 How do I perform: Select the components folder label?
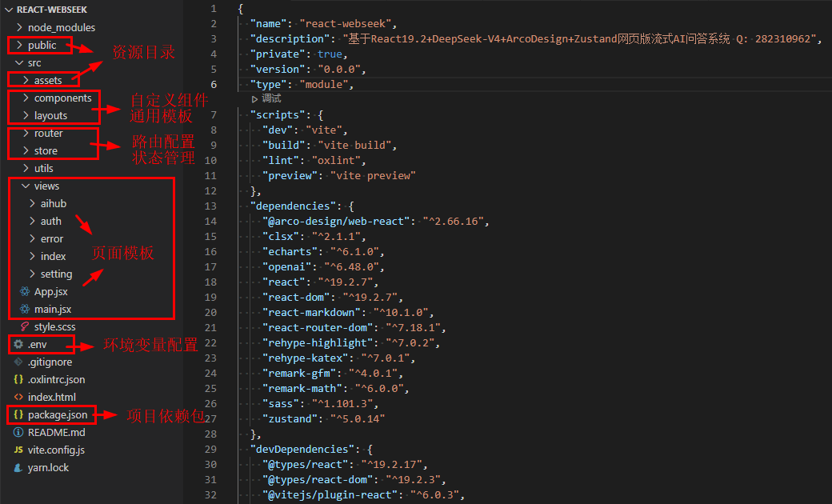coord(62,98)
